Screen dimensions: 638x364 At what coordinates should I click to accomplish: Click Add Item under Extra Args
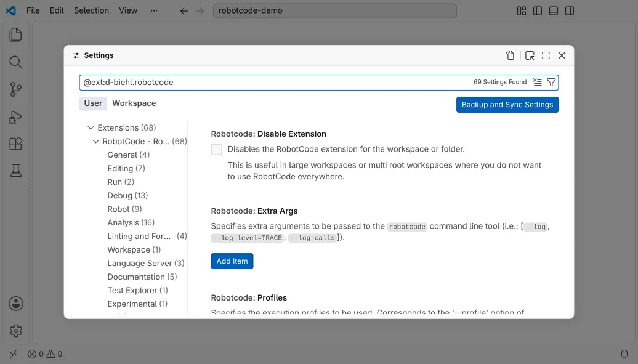[232, 261]
